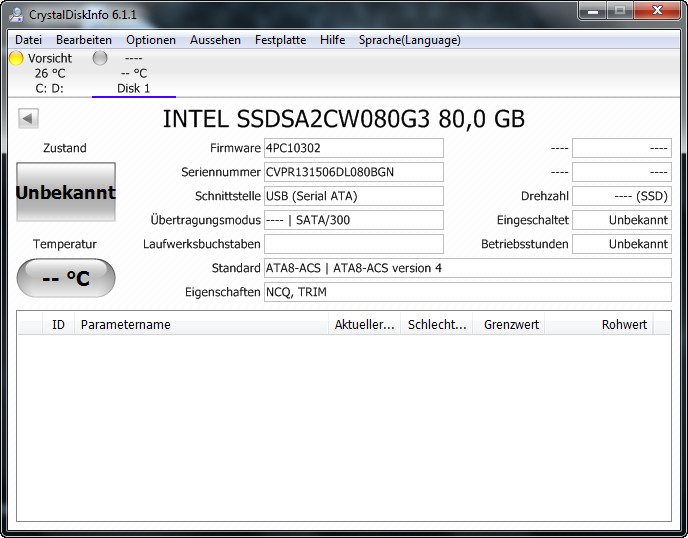688x538 pixels.
Task: Click the Parametername column header
Action: pyautogui.click(x=201, y=325)
